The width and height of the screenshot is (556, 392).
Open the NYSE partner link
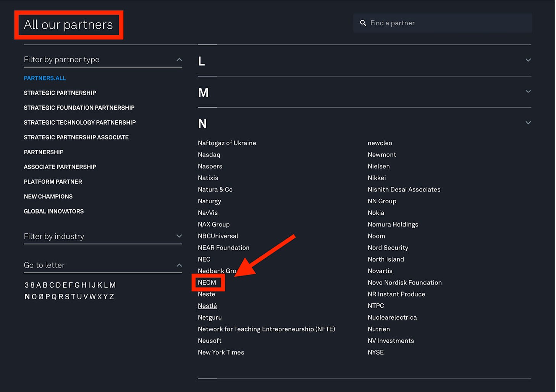point(376,352)
